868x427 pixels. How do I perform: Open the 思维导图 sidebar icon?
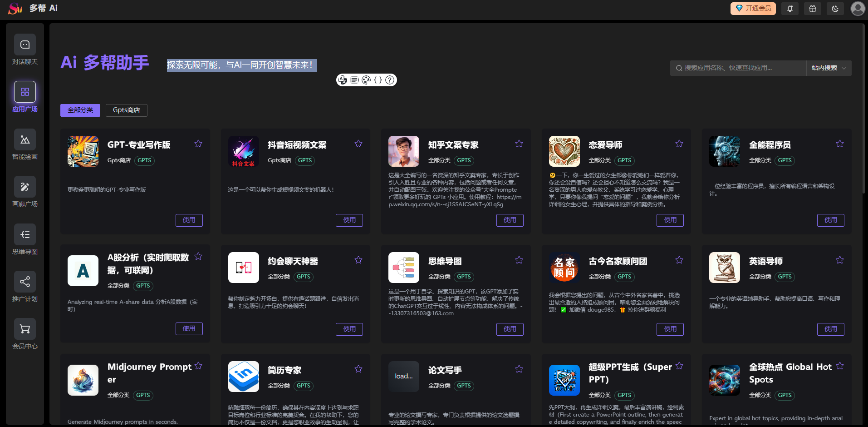click(x=25, y=234)
